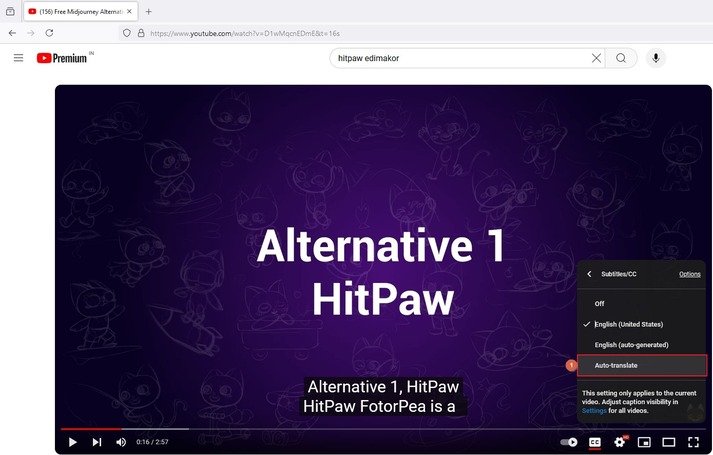Open a new browser tab with plus

[148, 11]
